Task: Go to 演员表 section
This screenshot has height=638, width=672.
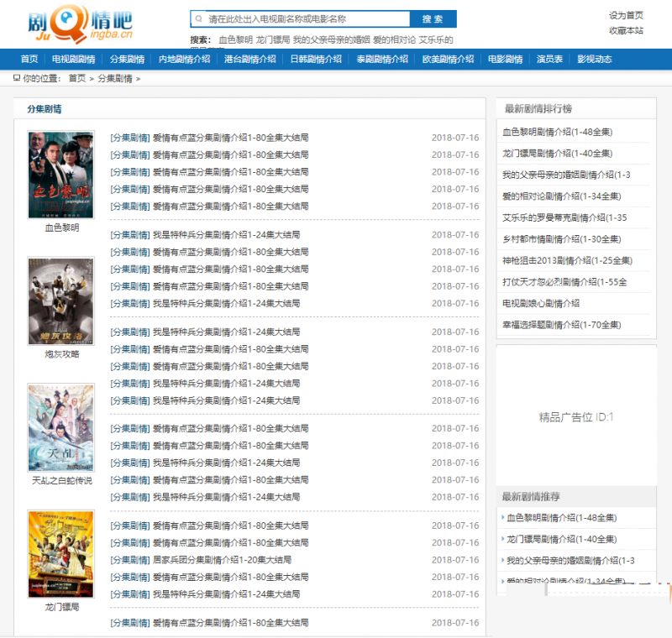Action: coord(550,60)
